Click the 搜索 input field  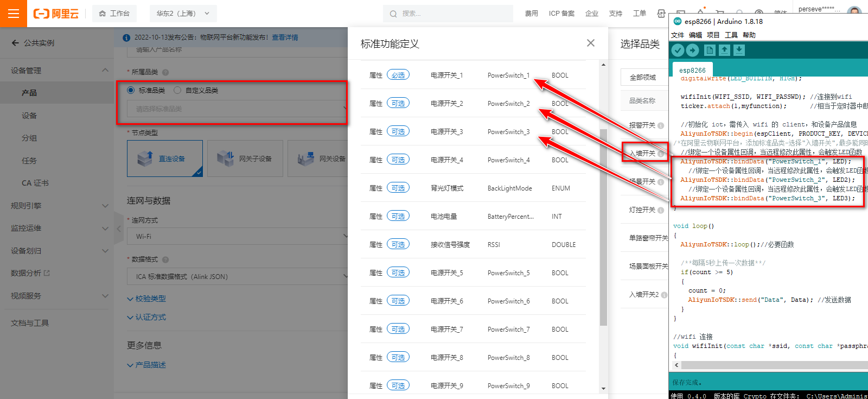point(448,14)
